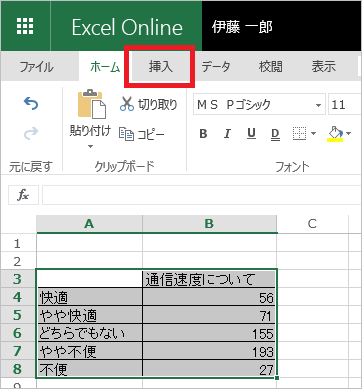Open the データ ribbon tab
This screenshot has width=362, height=389.
216,67
